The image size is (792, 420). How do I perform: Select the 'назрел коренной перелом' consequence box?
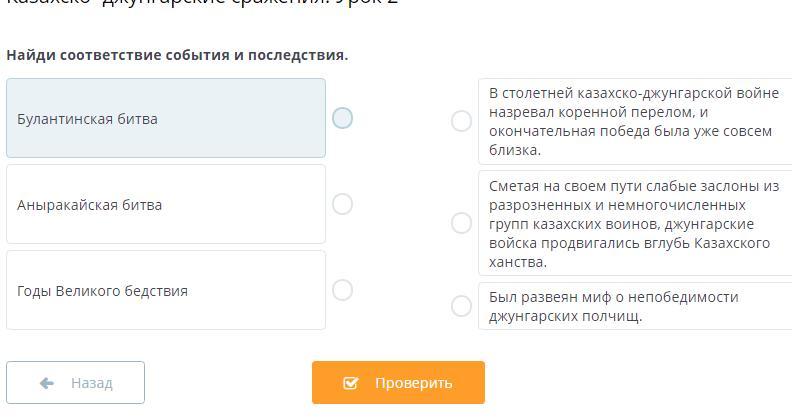pos(634,121)
